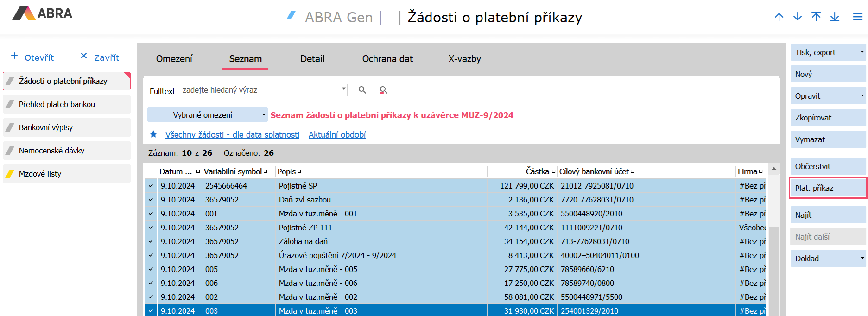Click the down arrow next record icon
The width and height of the screenshot is (868, 316).
click(x=798, y=17)
